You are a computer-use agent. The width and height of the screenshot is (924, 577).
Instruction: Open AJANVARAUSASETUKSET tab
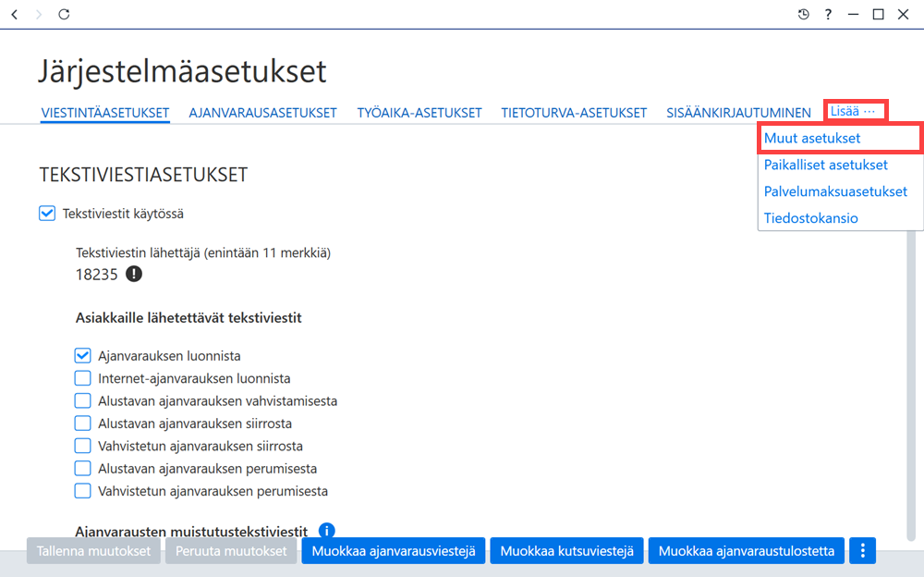point(262,113)
